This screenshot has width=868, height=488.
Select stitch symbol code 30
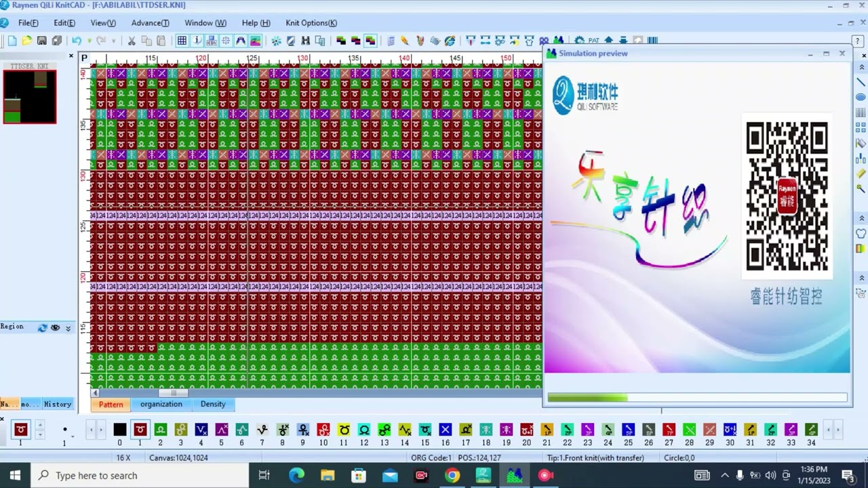pyautogui.click(x=730, y=430)
